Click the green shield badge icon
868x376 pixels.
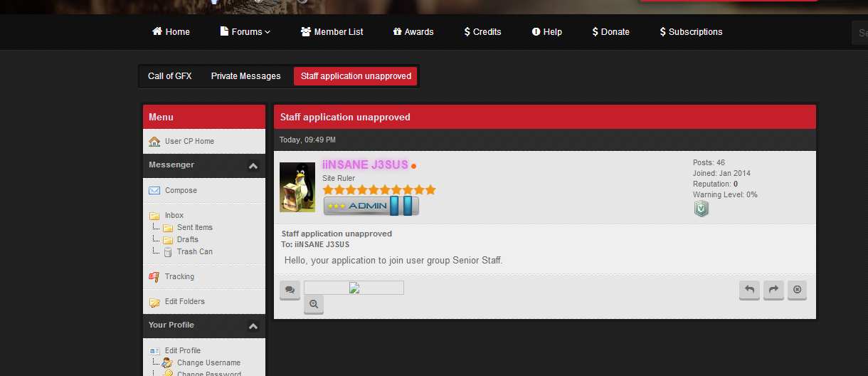click(701, 208)
